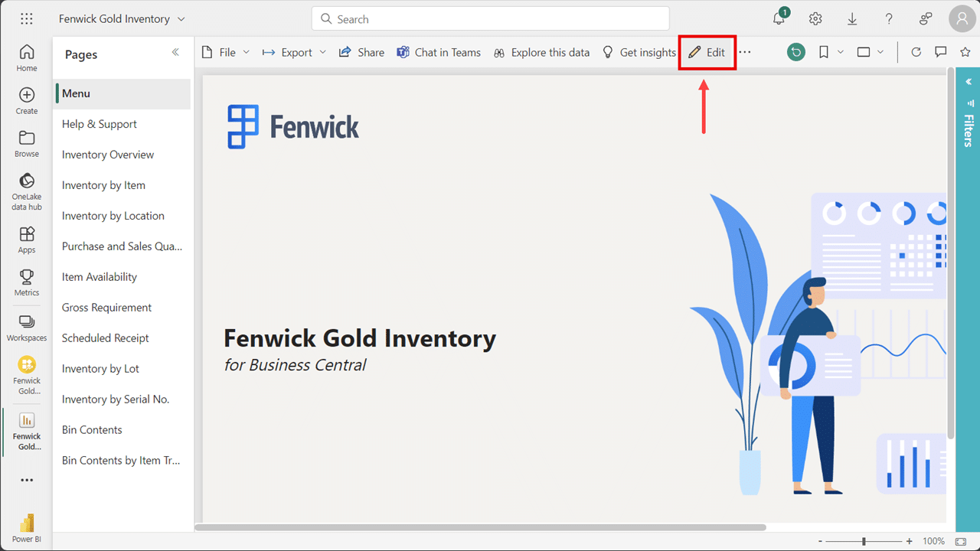Viewport: 980px width, 551px height.
Task: Add report to favorites star
Action: click(x=965, y=52)
